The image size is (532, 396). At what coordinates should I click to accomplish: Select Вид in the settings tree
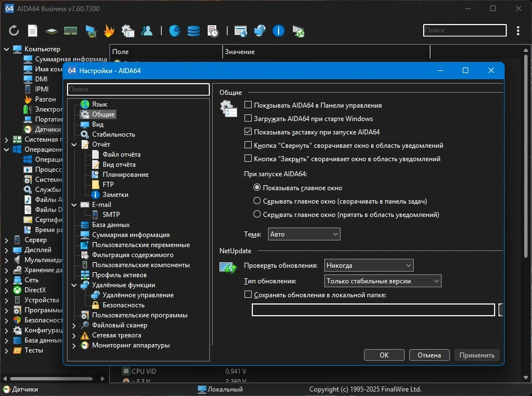pyautogui.click(x=98, y=124)
